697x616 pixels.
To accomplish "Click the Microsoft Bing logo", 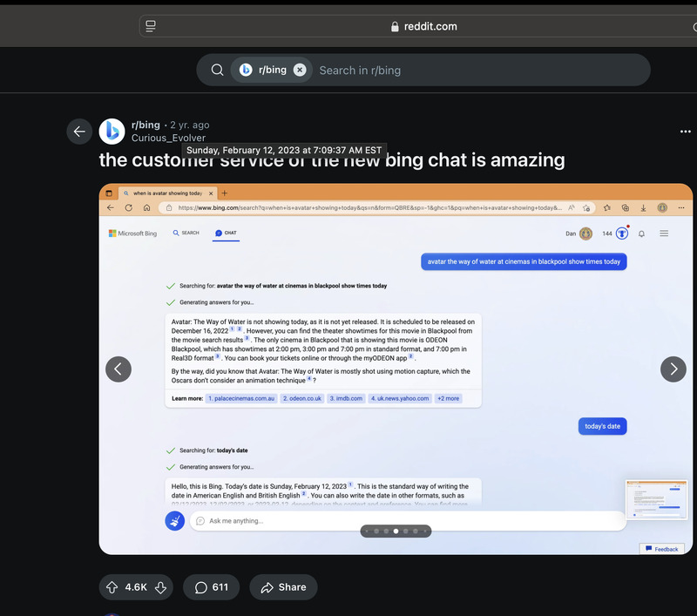I will (x=132, y=234).
